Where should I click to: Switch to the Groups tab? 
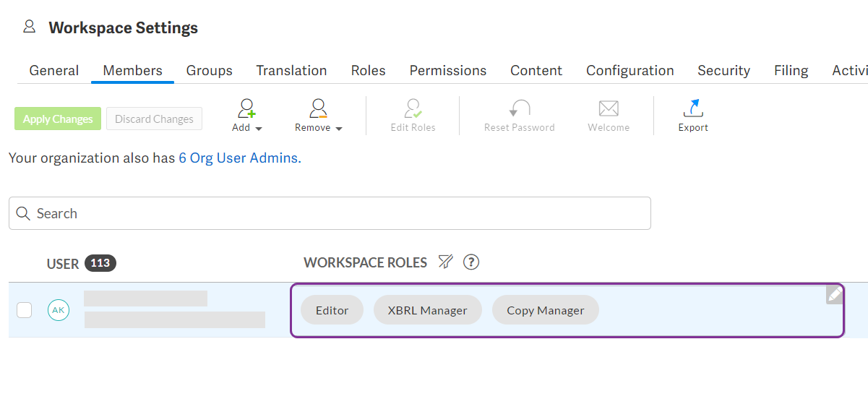click(209, 71)
